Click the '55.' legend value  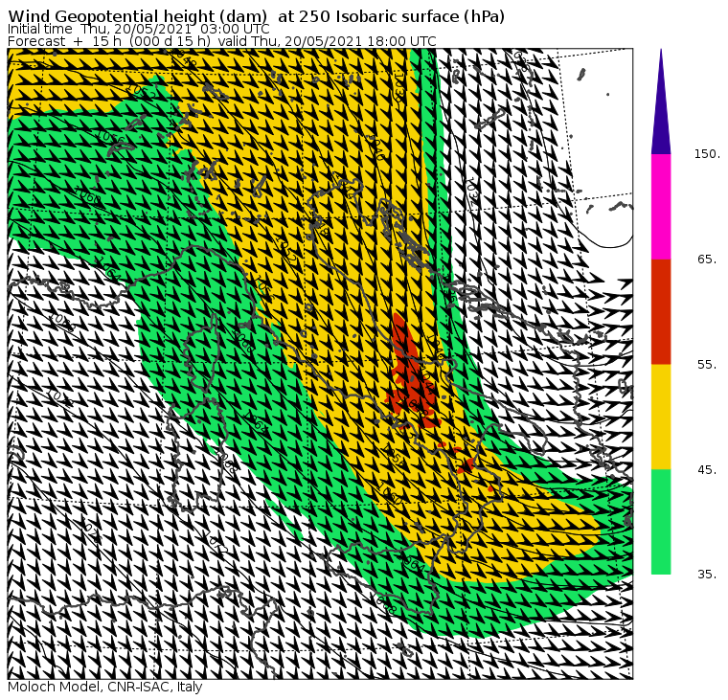tap(707, 365)
